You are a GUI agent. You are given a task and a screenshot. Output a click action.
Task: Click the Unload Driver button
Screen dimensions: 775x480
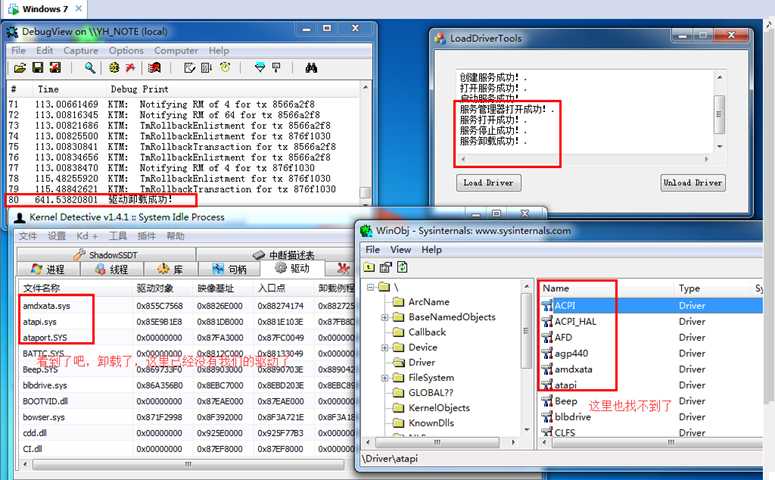(x=693, y=182)
